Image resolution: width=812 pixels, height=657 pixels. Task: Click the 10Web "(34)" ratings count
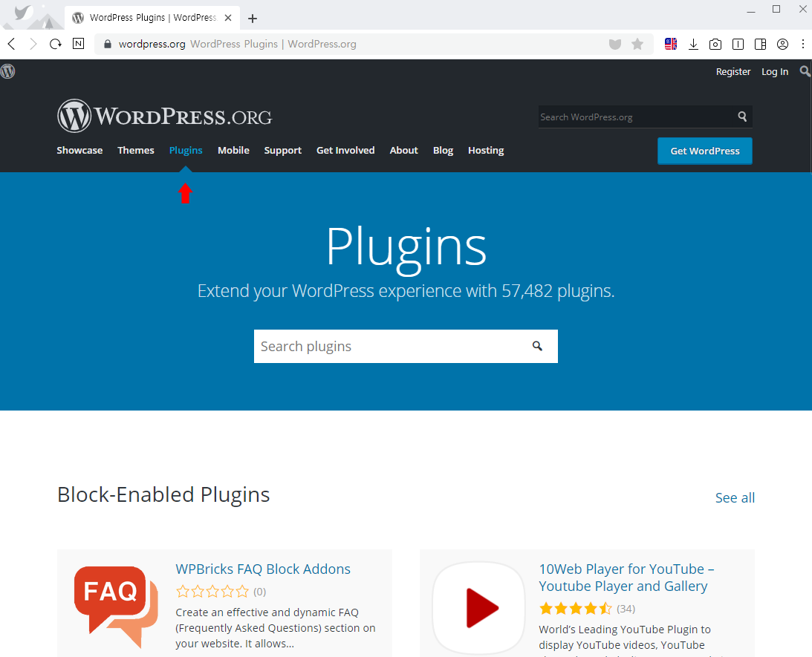pos(626,609)
